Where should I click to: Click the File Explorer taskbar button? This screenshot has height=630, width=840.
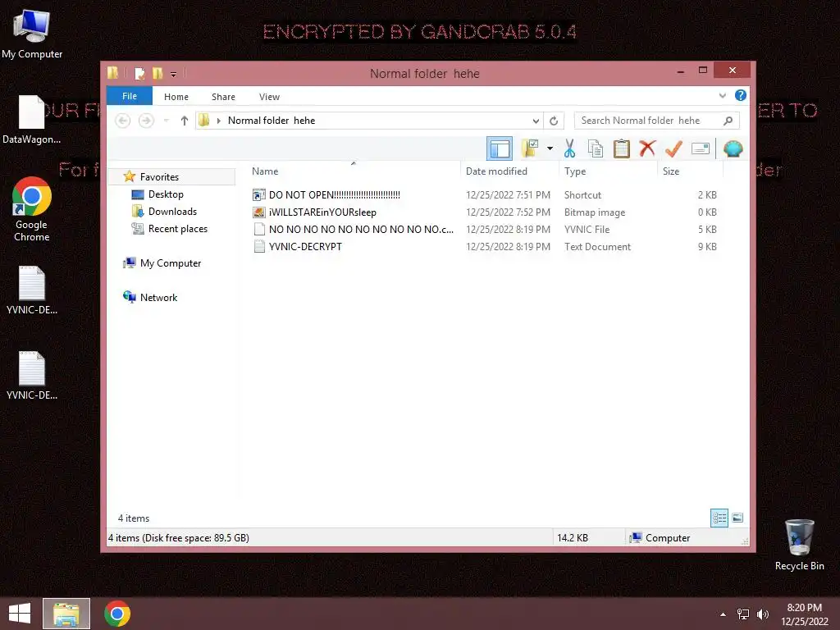tap(66, 614)
